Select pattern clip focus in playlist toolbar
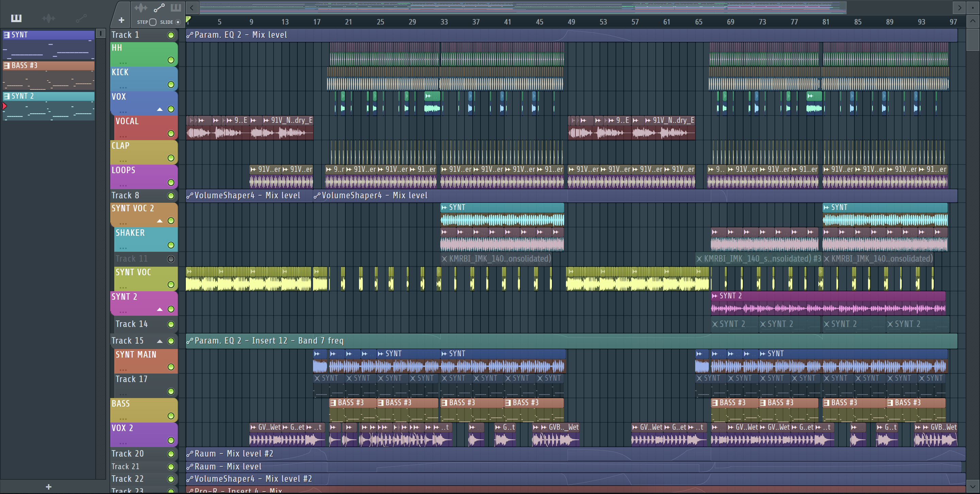This screenshot has width=980, height=494. tap(176, 7)
